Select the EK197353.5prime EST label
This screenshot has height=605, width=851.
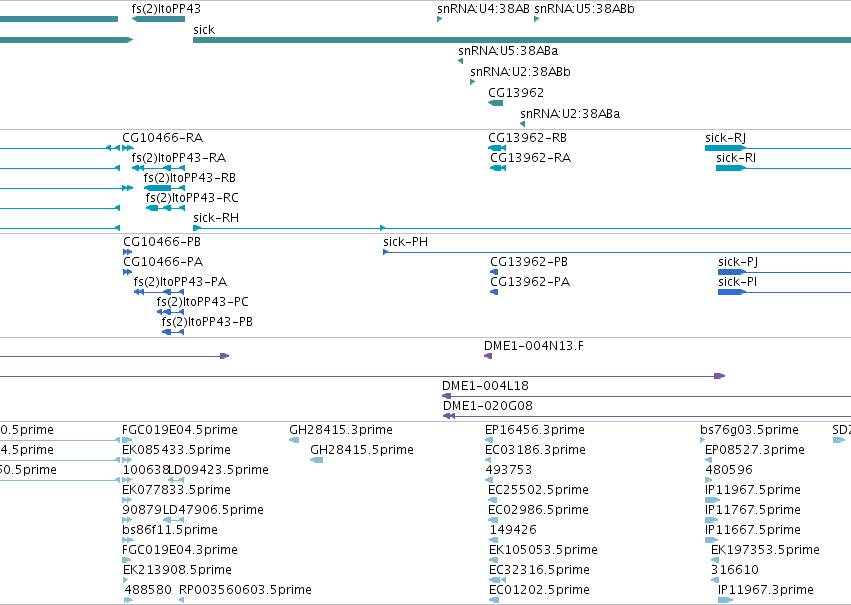click(765, 550)
